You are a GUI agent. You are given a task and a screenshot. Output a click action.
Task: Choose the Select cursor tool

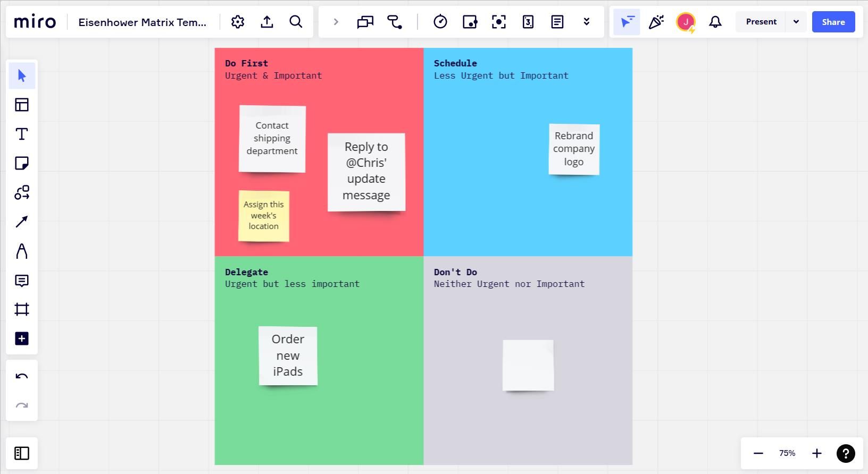click(22, 75)
